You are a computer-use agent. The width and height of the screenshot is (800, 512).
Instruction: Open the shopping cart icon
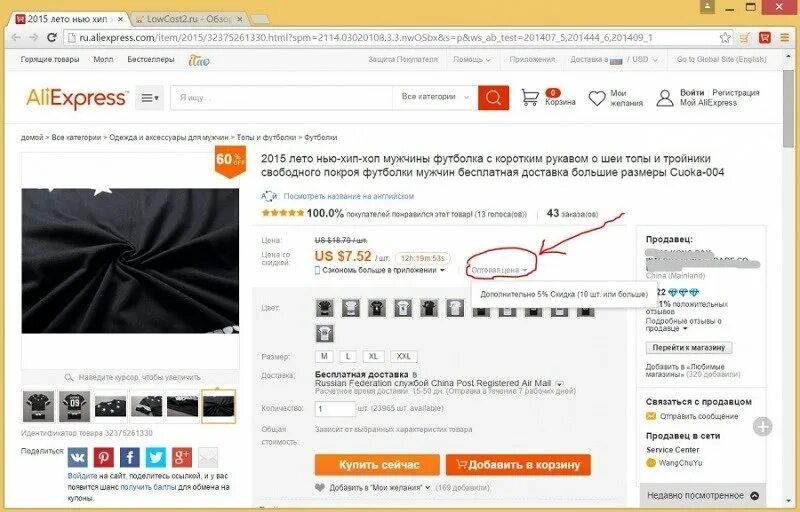tap(530, 97)
